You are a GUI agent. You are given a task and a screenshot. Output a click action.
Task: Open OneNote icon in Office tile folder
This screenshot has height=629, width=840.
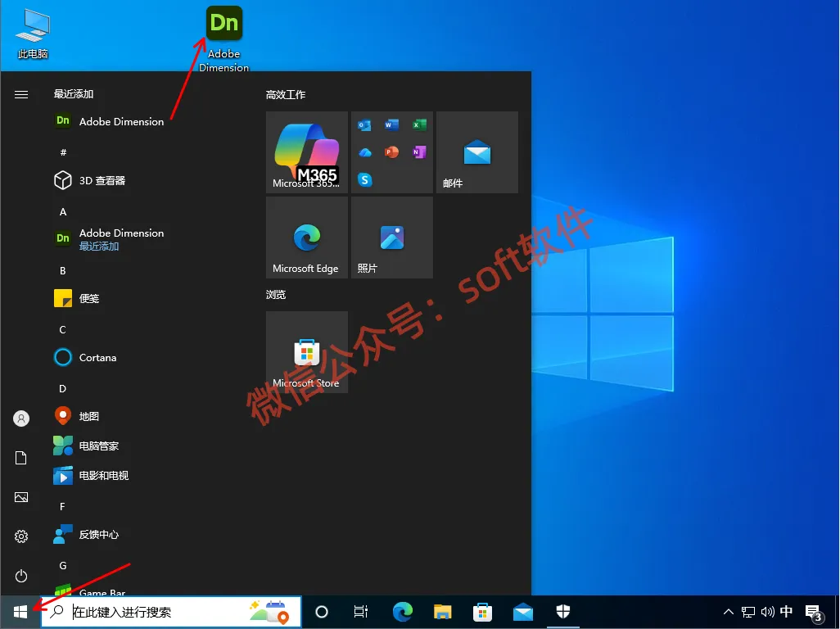(x=419, y=152)
